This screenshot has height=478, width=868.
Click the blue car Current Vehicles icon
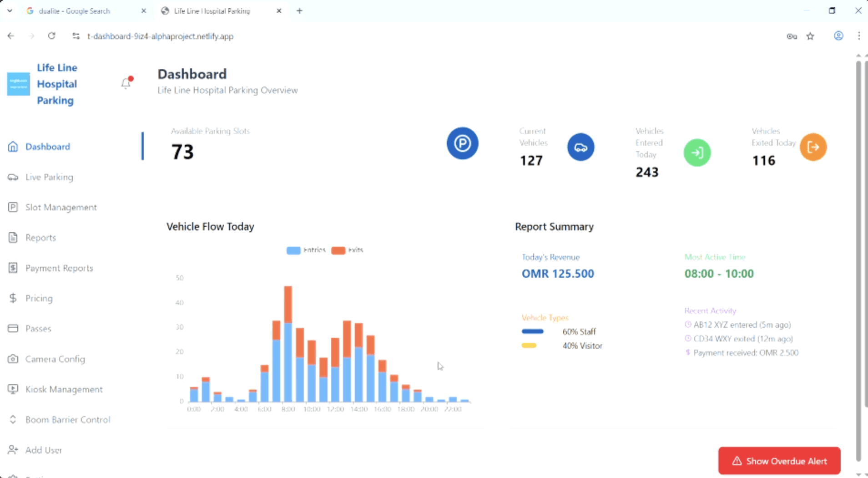point(580,147)
